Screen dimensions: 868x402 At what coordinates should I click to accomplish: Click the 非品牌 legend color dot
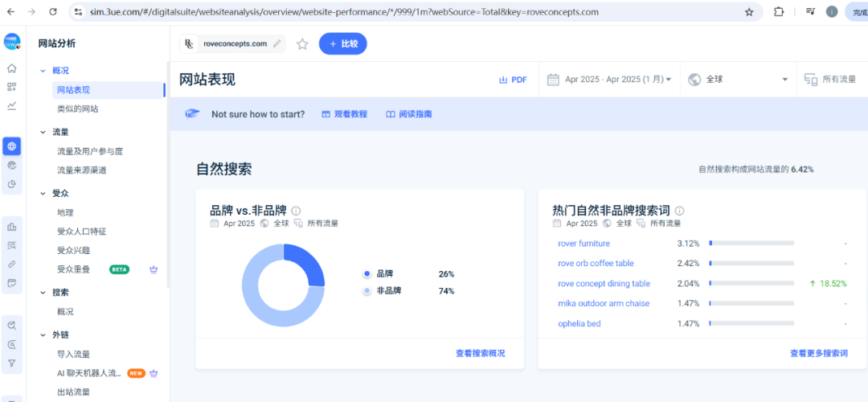366,291
